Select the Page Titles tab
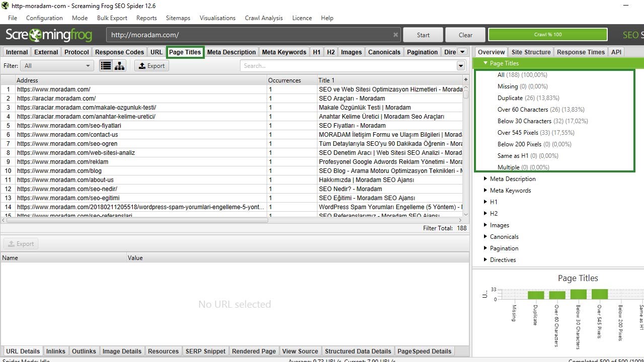Viewport: 644px width, 362px height. [185, 52]
